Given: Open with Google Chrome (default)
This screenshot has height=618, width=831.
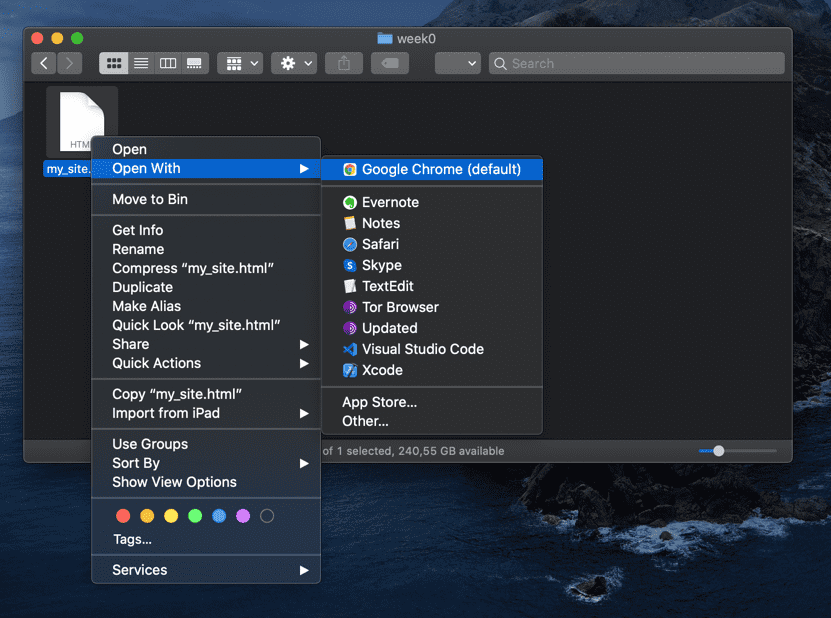Looking at the screenshot, I should tap(432, 170).
